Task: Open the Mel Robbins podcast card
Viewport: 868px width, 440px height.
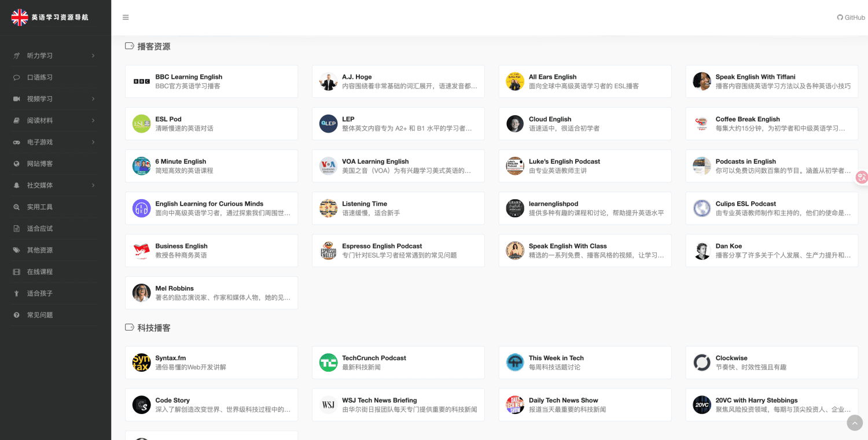Action: tap(211, 293)
